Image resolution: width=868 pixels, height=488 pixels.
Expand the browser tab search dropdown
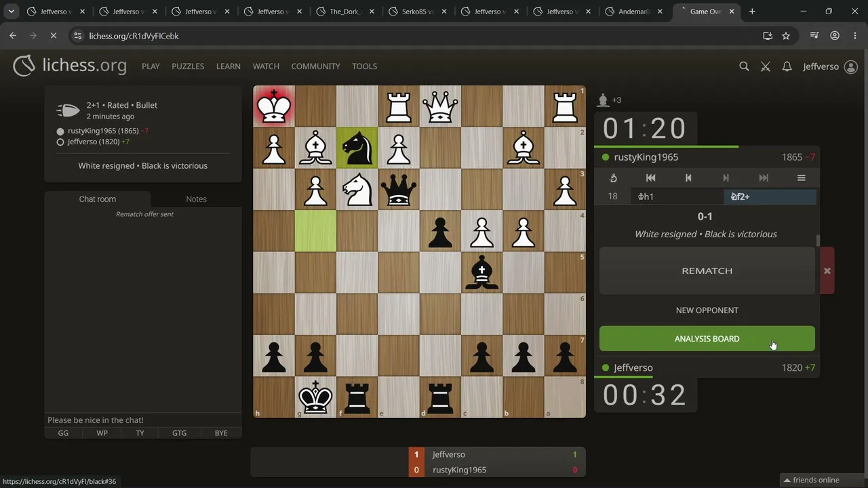[12, 12]
